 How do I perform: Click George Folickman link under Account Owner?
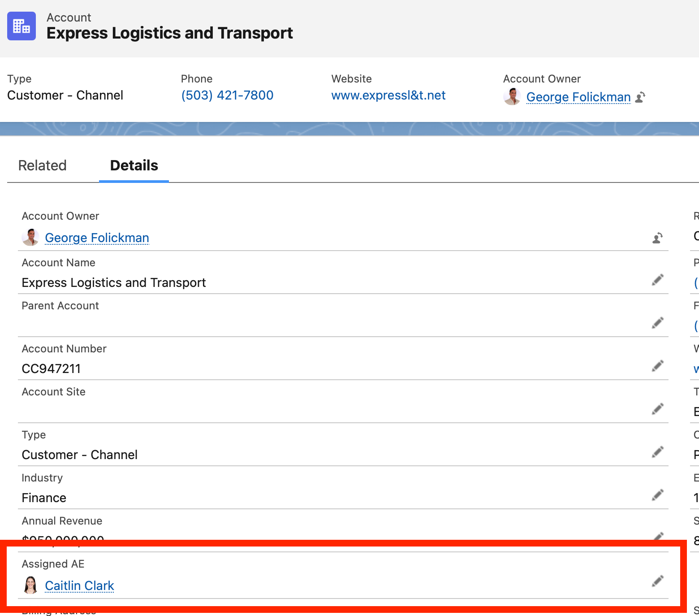click(97, 238)
